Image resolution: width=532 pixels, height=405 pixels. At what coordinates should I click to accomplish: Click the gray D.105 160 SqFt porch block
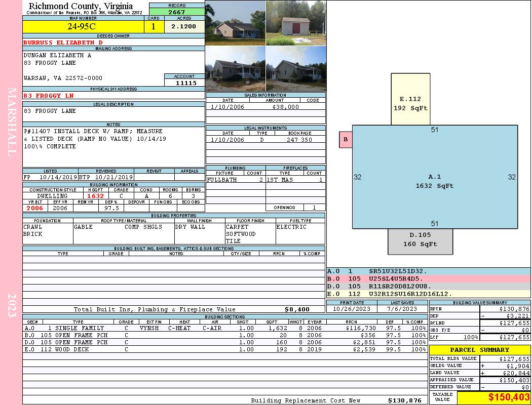click(x=420, y=241)
